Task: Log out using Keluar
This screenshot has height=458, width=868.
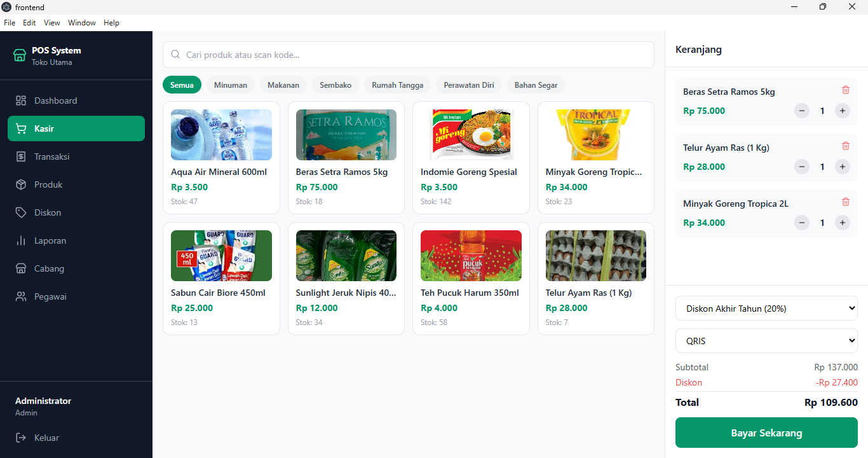Action: coord(76,438)
